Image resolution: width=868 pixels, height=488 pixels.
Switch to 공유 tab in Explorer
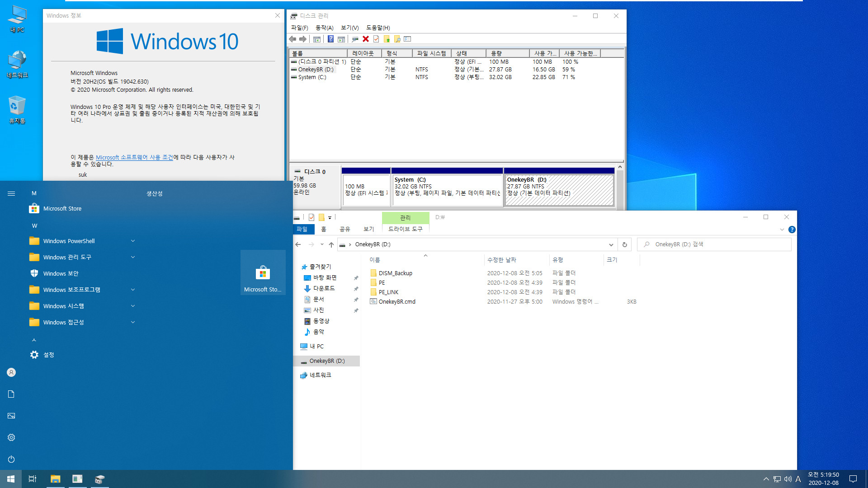(x=345, y=229)
